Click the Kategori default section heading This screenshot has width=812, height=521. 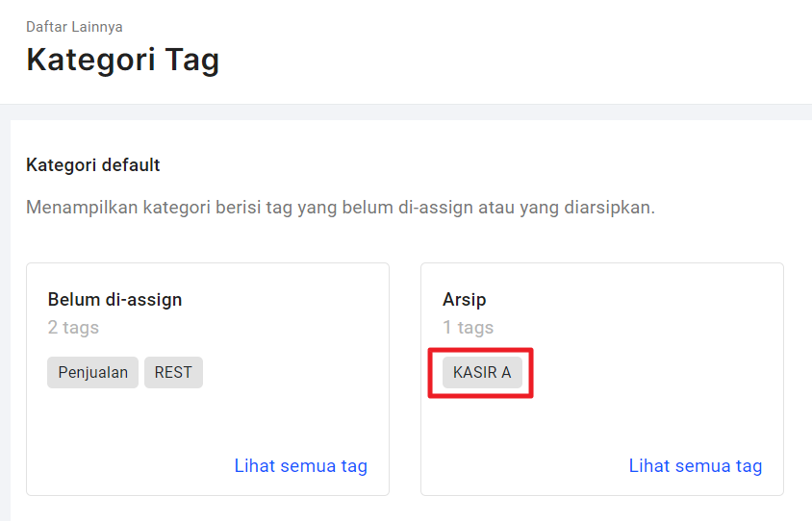tap(92, 165)
